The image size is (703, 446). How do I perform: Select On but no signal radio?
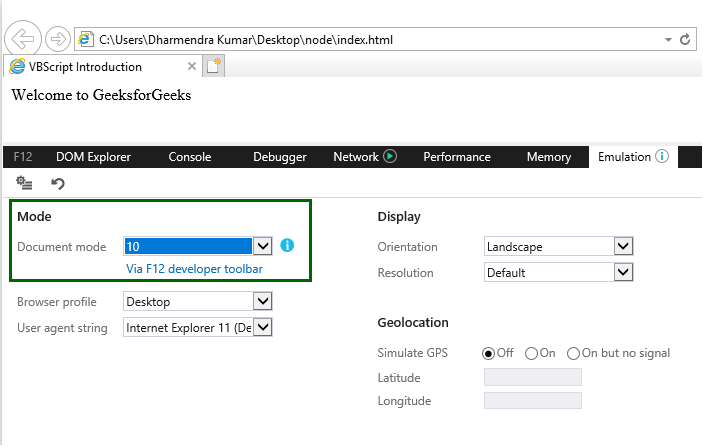pos(573,353)
